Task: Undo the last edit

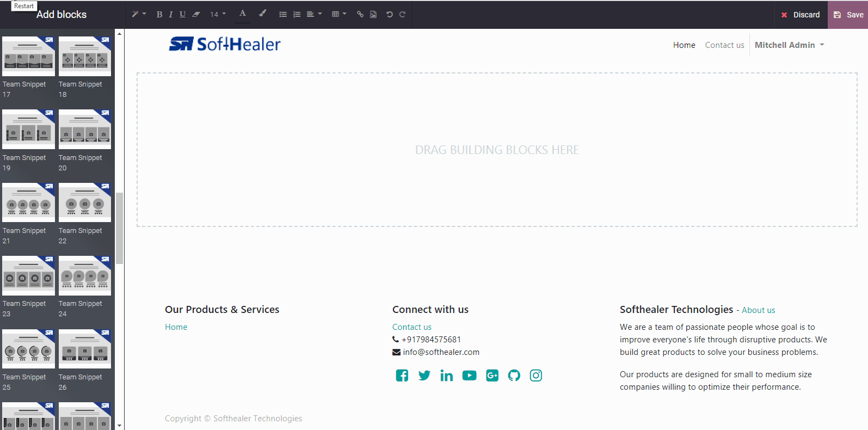Action: (x=390, y=14)
